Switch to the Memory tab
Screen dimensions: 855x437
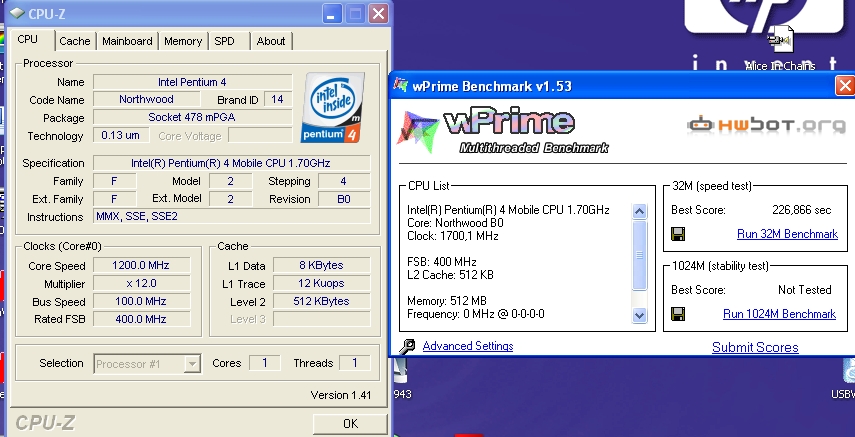coord(183,41)
